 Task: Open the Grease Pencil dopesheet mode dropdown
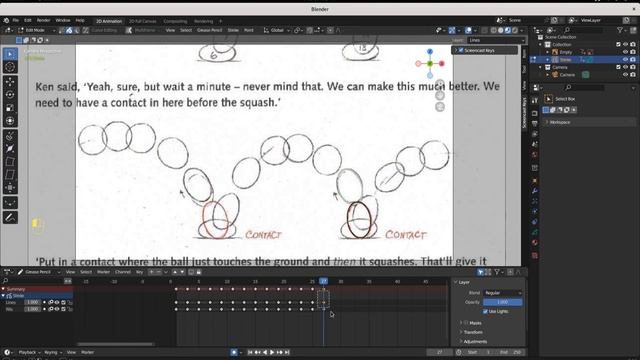[39, 272]
